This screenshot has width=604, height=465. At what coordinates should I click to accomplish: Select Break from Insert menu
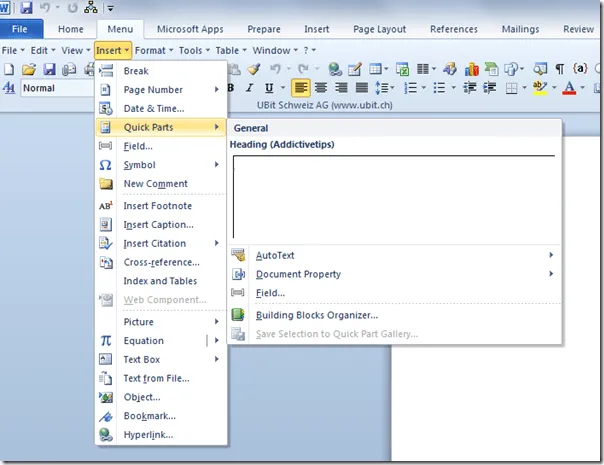pyautogui.click(x=161, y=71)
